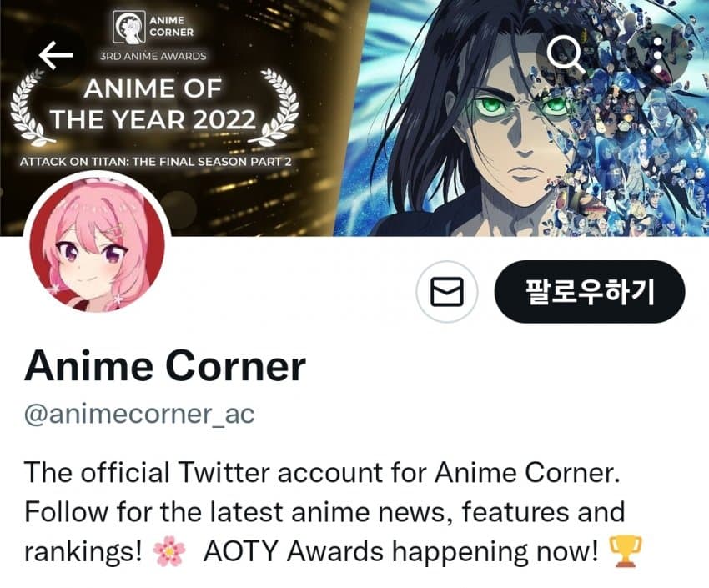Click the Anime Corner display name
Screen dimensions: 709x588
tap(165, 365)
